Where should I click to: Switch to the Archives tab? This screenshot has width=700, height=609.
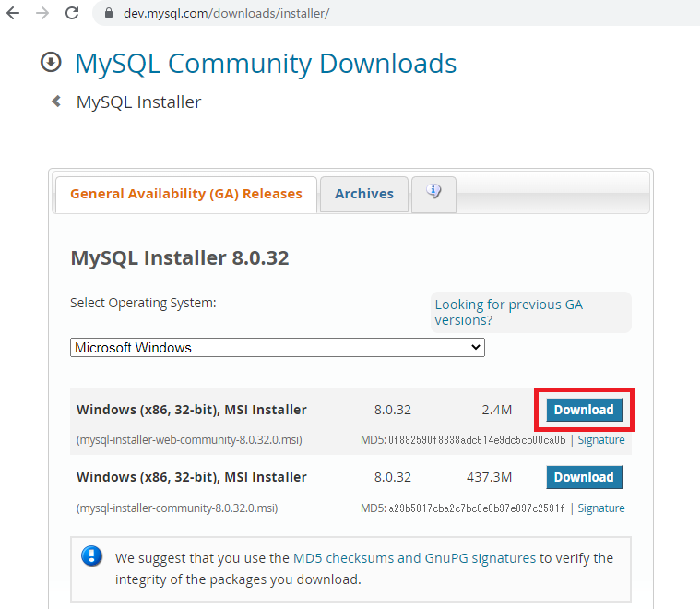coord(364,194)
